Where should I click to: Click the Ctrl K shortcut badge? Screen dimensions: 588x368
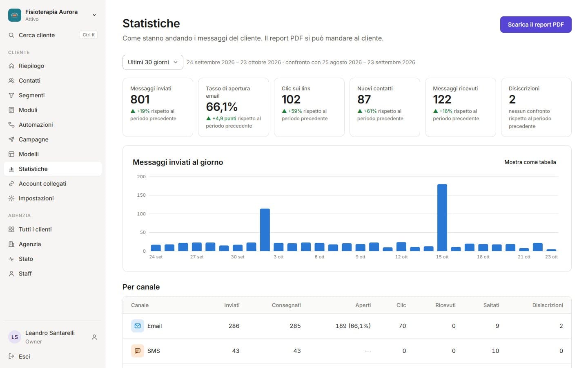click(x=89, y=35)
